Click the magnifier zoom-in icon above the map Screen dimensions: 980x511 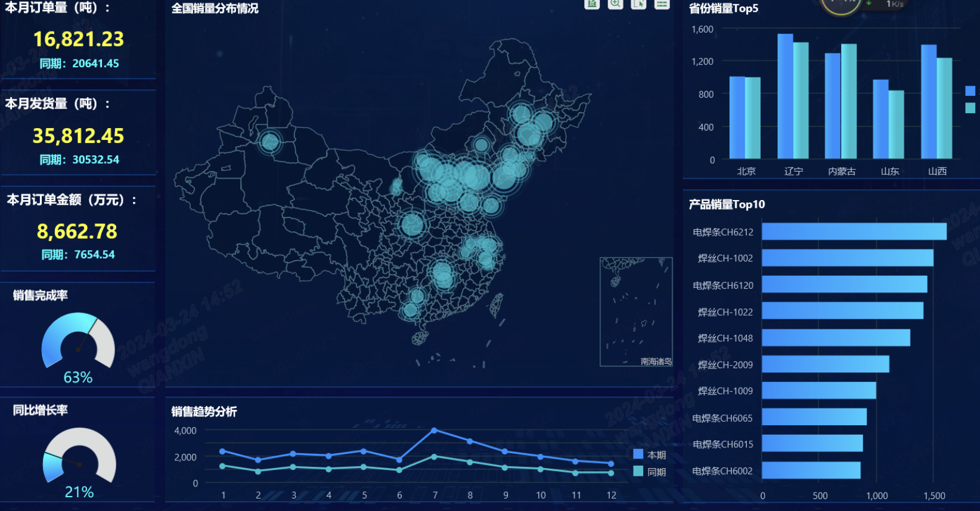[x=615, y=4]
